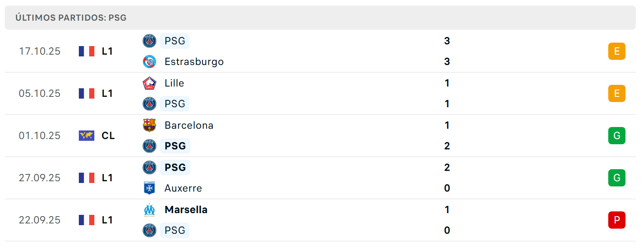The image size is (644, 248).
Task: Click the Lille club crest icon
Action: click(149, 83)
